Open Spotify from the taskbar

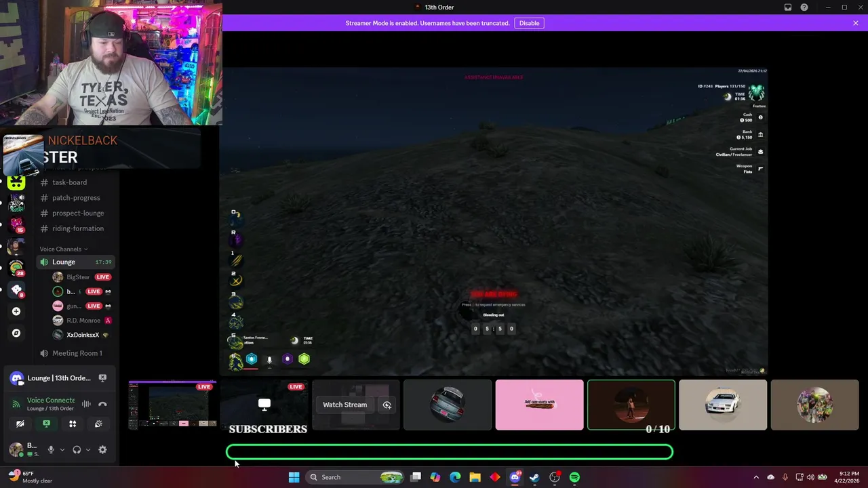point(574,477)
